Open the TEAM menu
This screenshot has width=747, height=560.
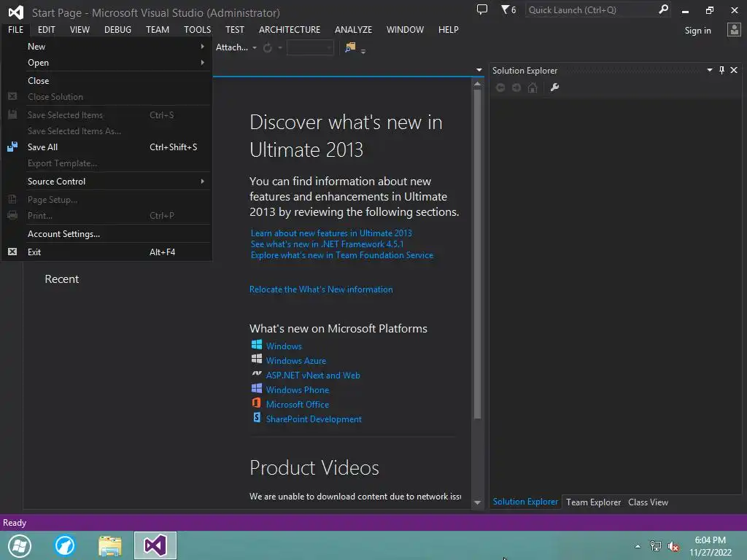coord(158,29)
